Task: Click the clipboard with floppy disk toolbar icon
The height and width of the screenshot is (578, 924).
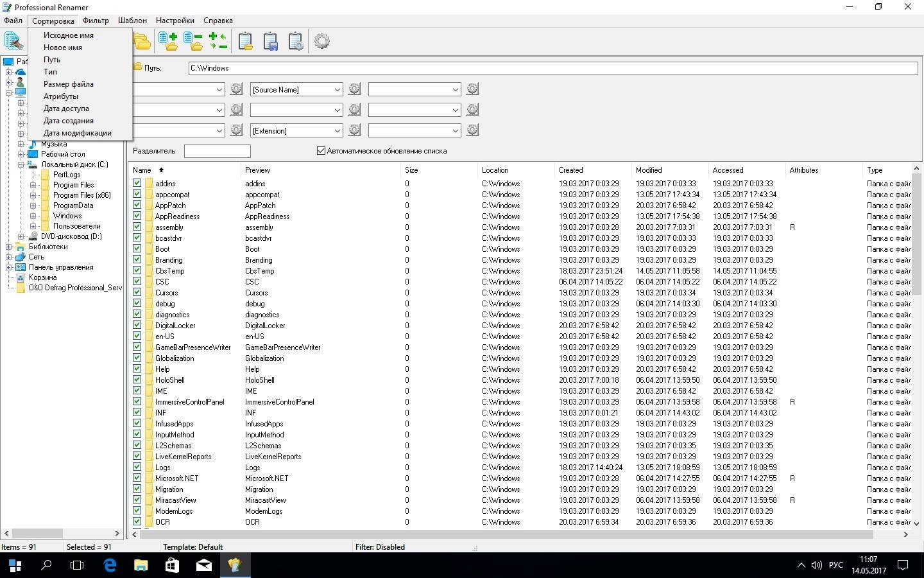Action: tap(271, 41)
